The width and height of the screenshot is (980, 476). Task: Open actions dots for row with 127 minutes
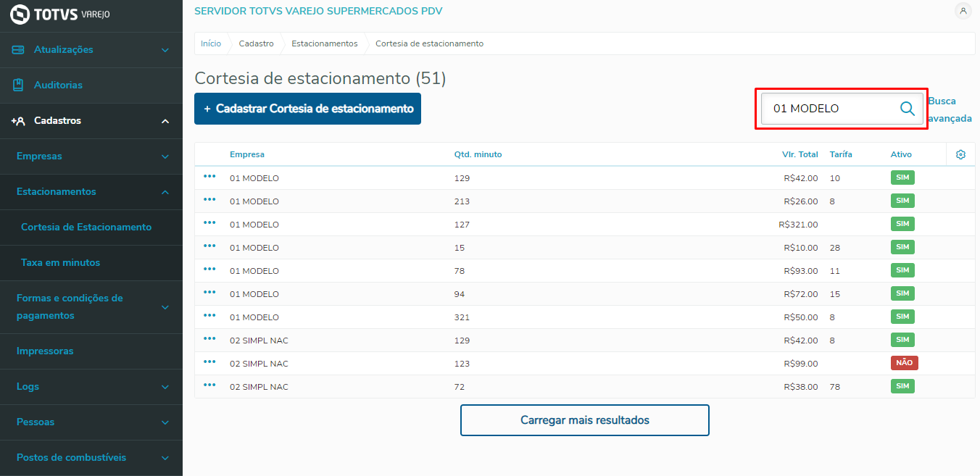point(209,222)
